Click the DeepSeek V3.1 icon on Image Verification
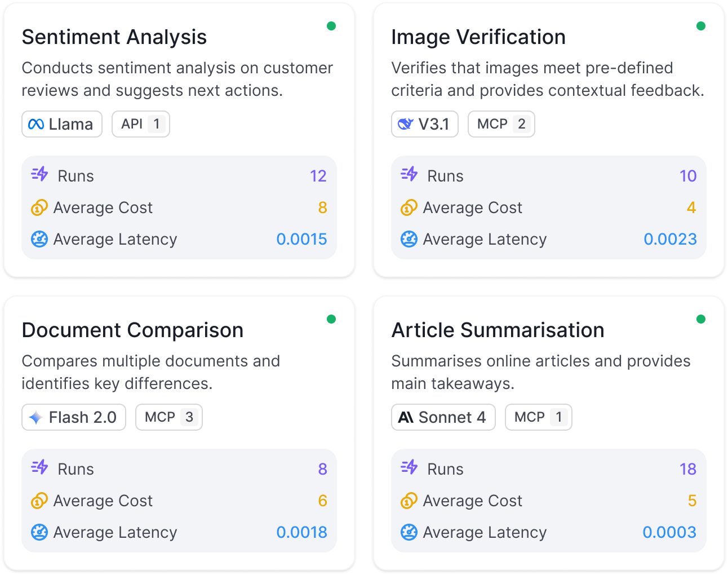728x575 pixels. tap(407, 124)
